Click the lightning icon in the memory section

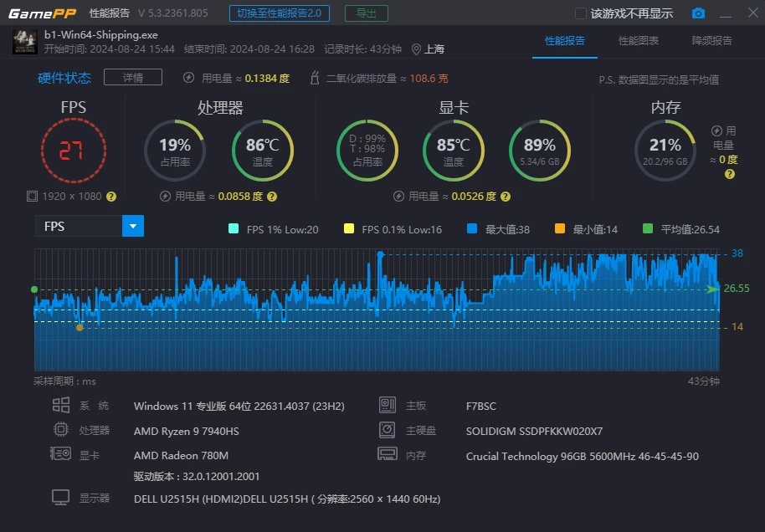click(x=716, y=130)
